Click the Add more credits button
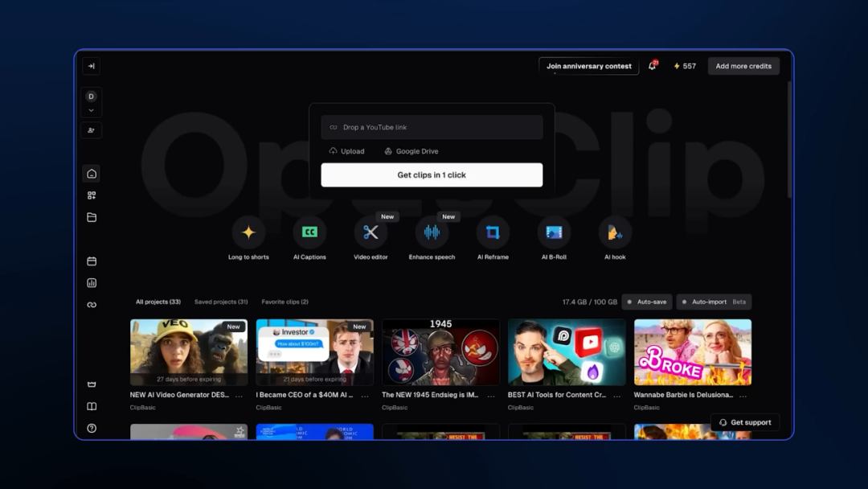This screenshot has height=489, width=868. 743,66
